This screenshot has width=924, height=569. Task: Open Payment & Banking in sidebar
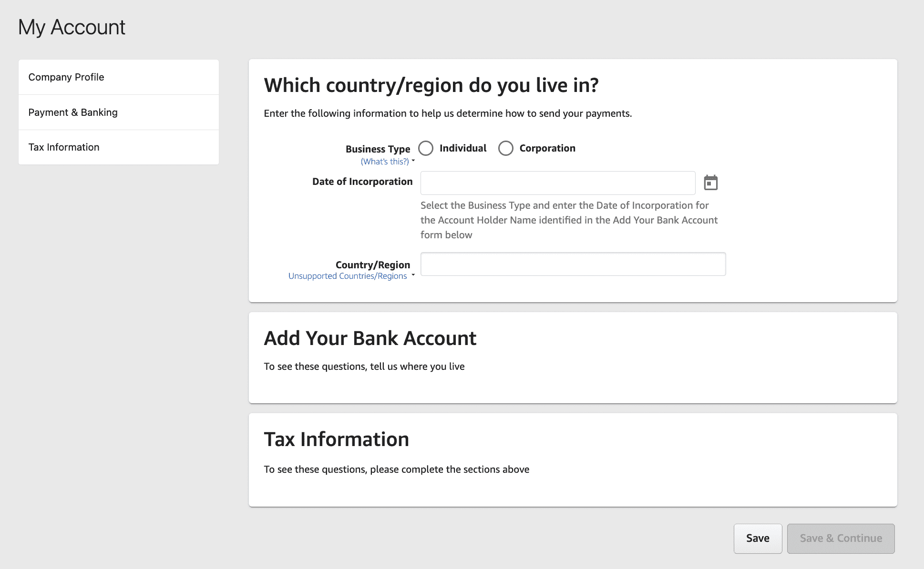tap(73, 112)
